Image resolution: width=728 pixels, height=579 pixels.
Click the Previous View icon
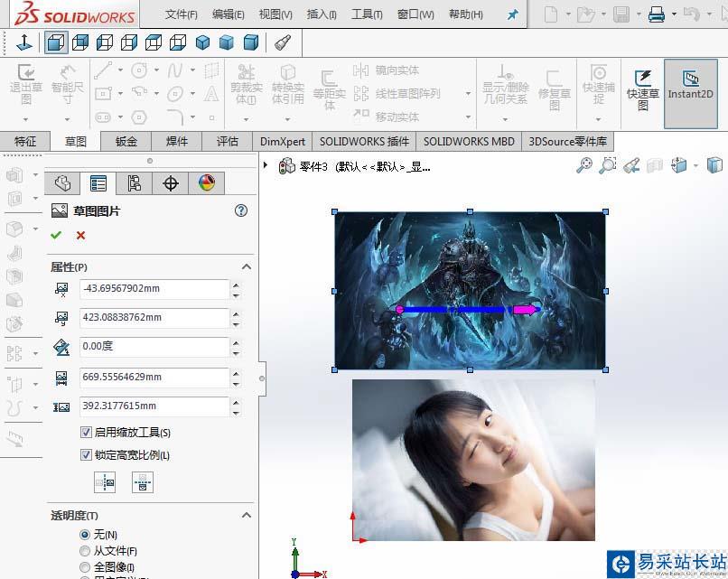(631, 165)
